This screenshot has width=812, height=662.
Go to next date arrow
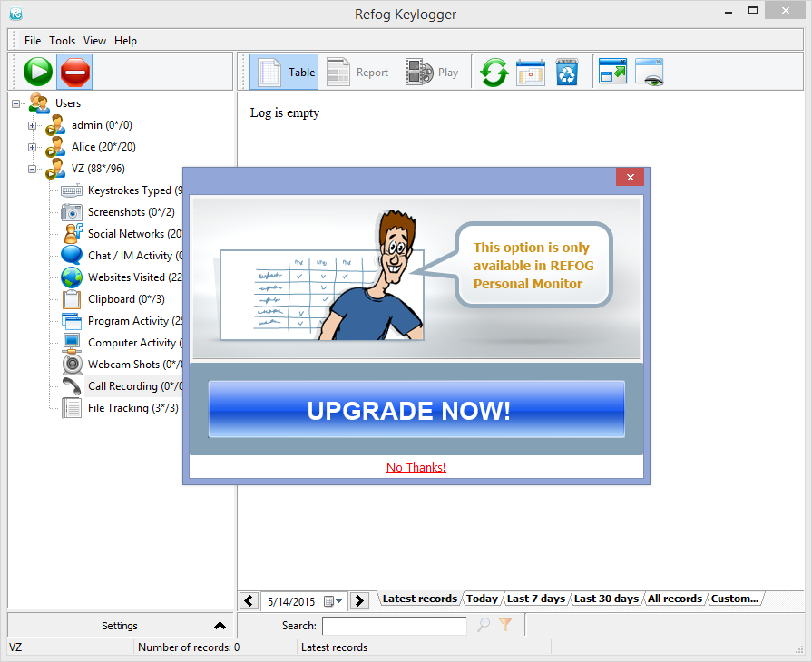(x=359, y=601)
